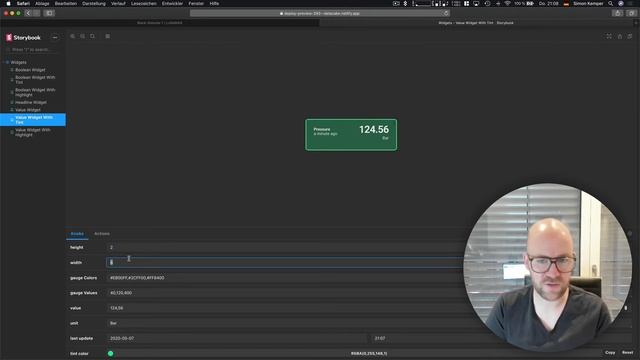640x360 pixels.
Task: Click the Siri menu bar icon
Action: click(621, 3)
